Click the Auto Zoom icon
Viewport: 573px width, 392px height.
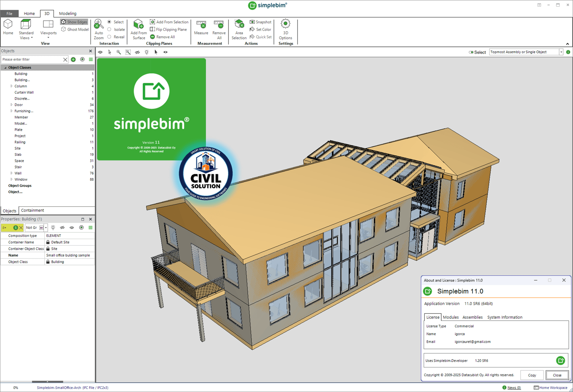pos(99,25)
